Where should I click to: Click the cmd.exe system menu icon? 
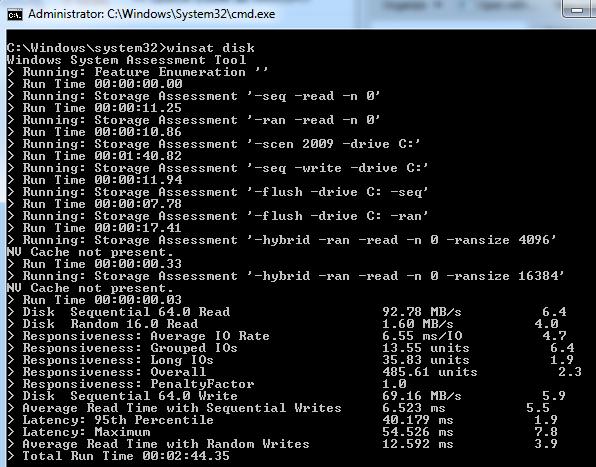coord(15,14)
